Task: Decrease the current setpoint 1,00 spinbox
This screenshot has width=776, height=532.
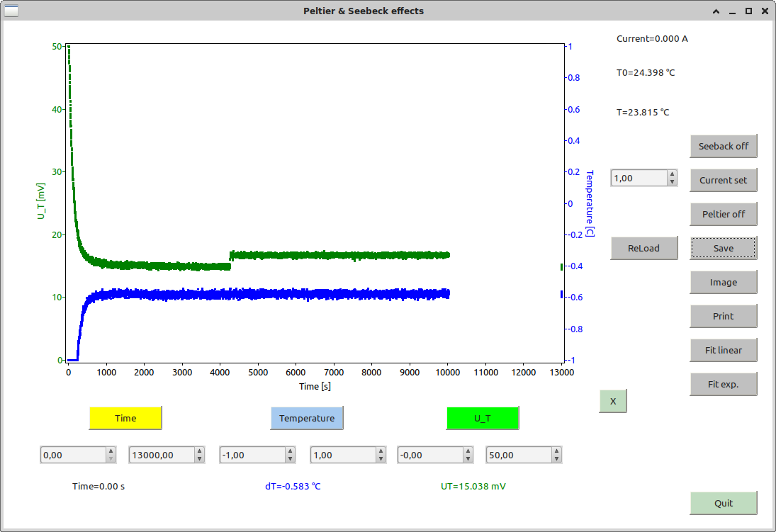Action: click(672, 182)
